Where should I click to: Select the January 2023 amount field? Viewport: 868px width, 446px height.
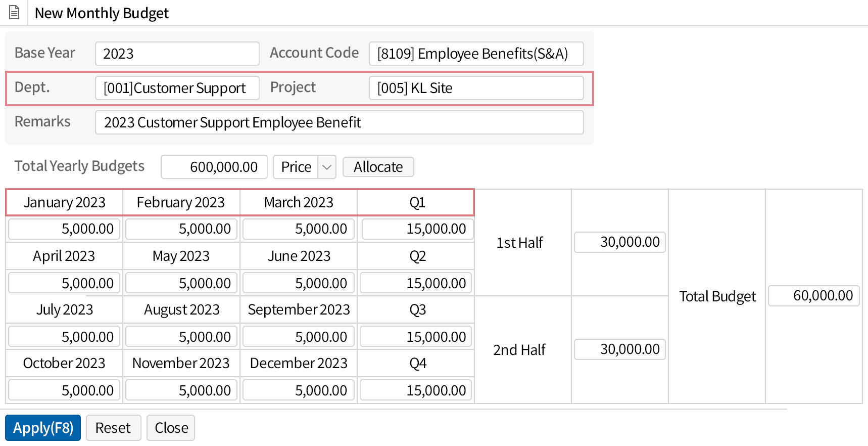pos(65,229)
